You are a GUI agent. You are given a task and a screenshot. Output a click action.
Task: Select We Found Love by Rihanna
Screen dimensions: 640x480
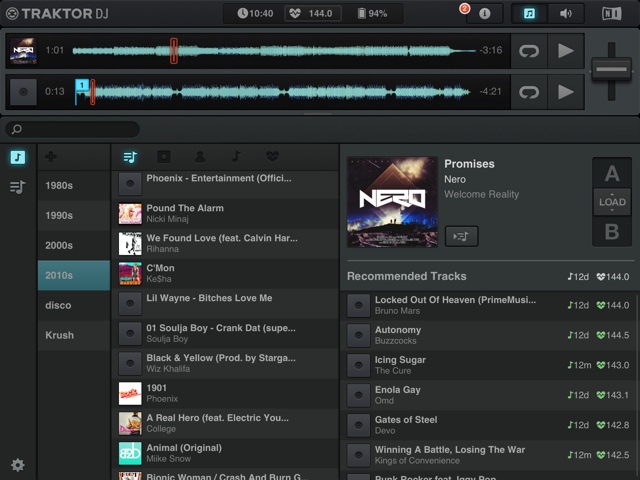(225, 244)
